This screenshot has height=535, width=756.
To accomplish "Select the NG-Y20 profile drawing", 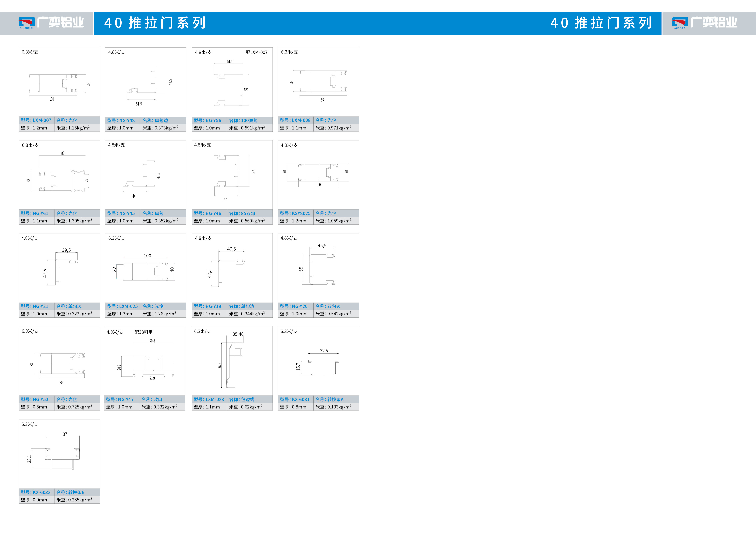I will tap(317, 264).
